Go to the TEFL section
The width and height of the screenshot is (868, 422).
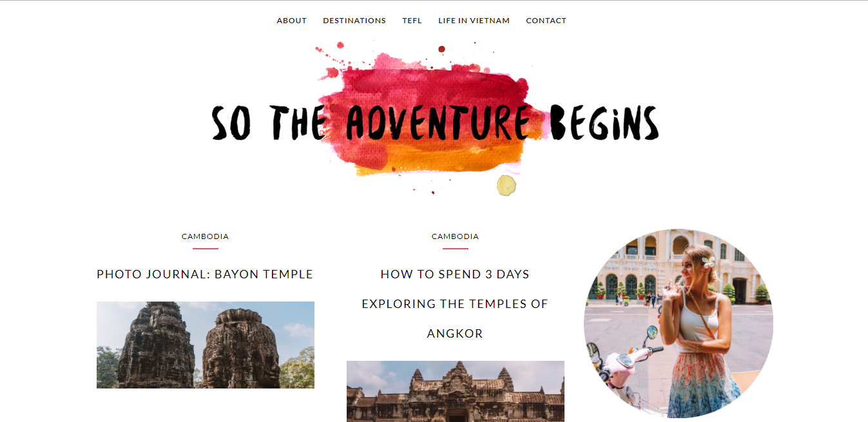pyautogui.click(x=412, y=21)
